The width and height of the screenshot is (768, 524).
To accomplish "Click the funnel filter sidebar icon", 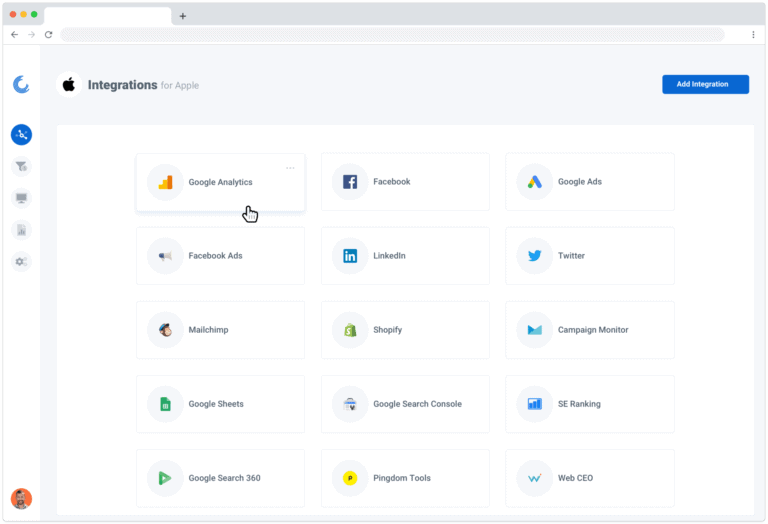I will (21, 166).
